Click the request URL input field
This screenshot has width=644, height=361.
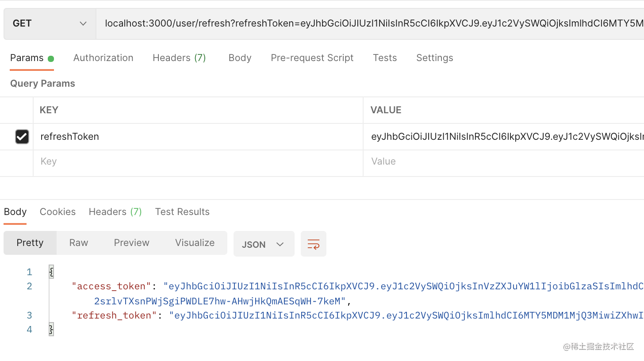(372, 23)
